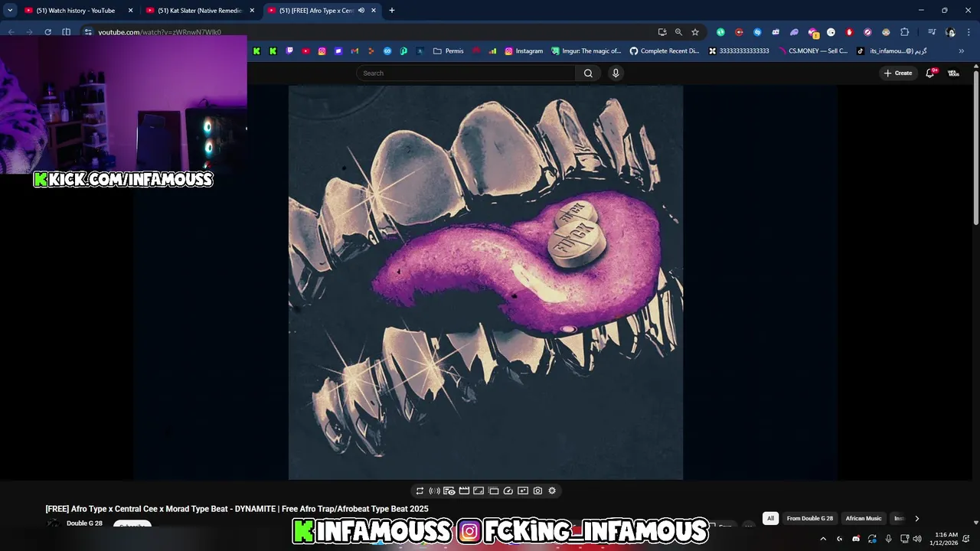Activate voice search microphone icon
Image resolution: width=980 pixels, height=551 pixels.
616,73
